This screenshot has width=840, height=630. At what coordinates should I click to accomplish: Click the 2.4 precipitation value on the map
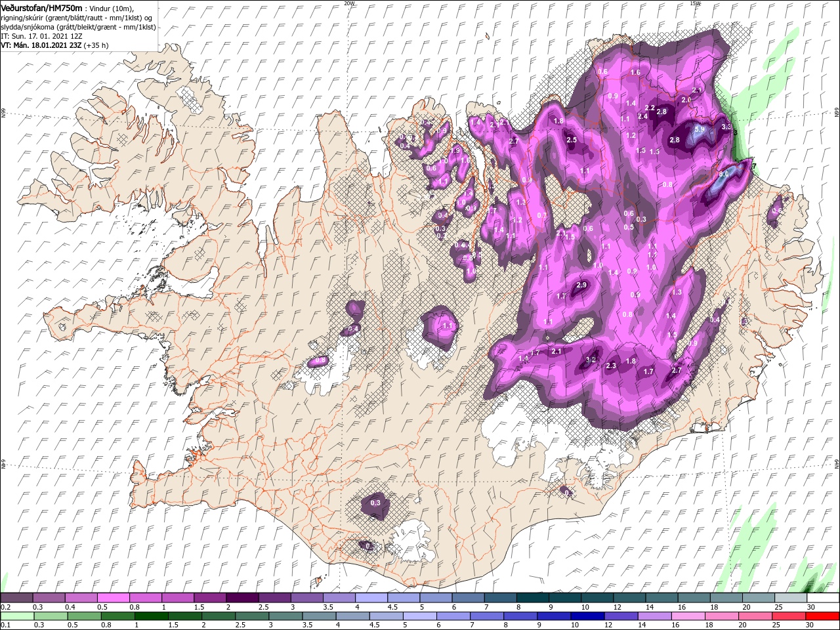[643, 117]
